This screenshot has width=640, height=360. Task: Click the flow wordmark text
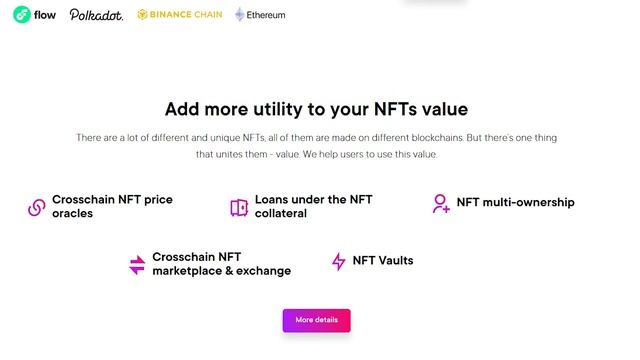coord(45,15)
